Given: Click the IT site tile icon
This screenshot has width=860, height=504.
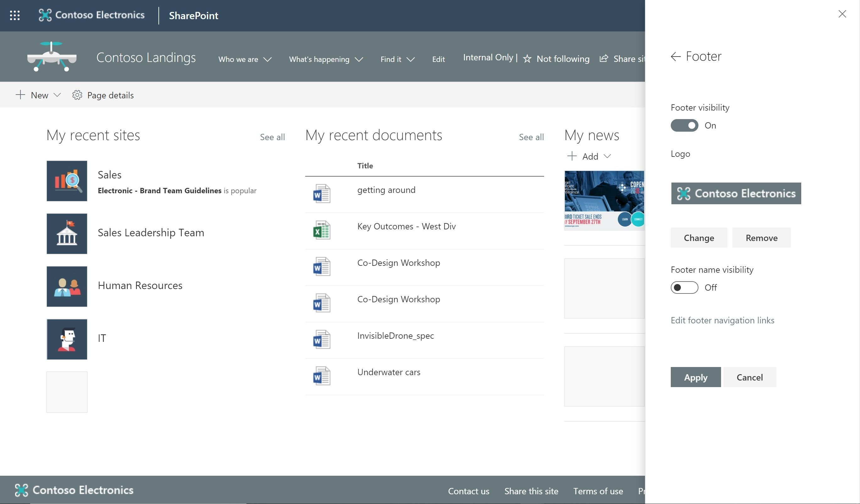Looking at the screenshot, I should pos(67,339).
